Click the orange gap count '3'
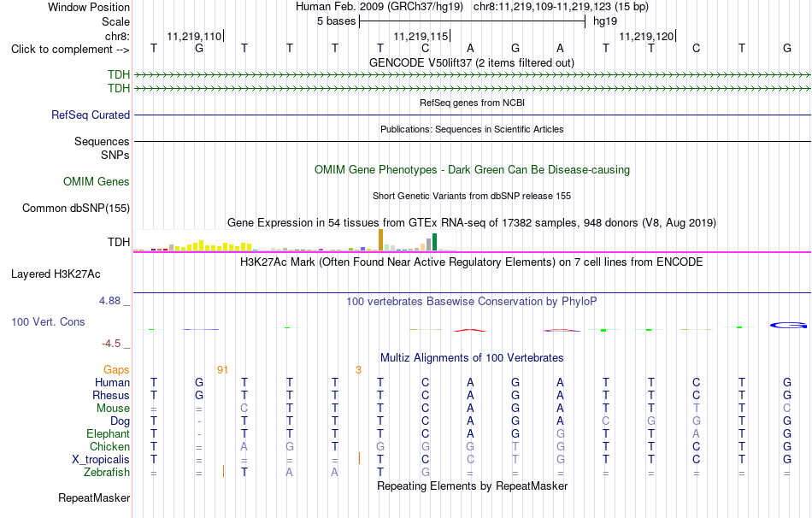The image size is (812, 518). (358, 370)
